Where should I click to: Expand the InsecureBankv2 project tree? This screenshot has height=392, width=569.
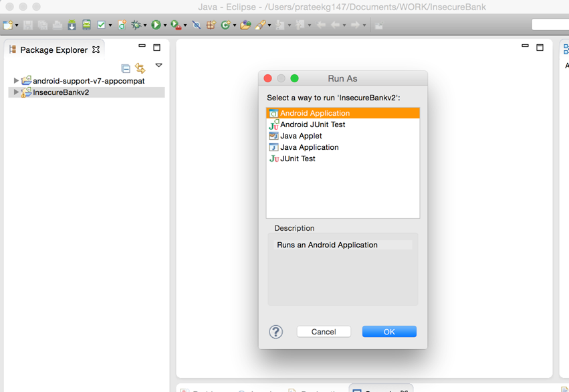[16, 92]
